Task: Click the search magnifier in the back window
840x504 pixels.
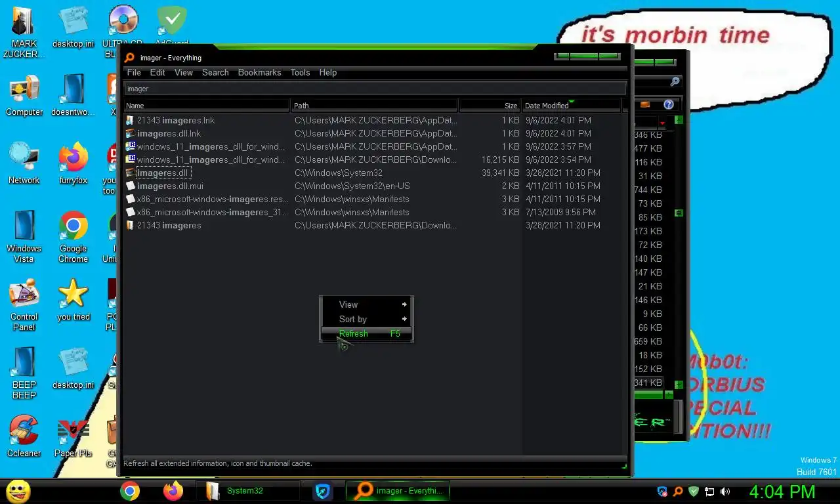Action: pos(675,81)
